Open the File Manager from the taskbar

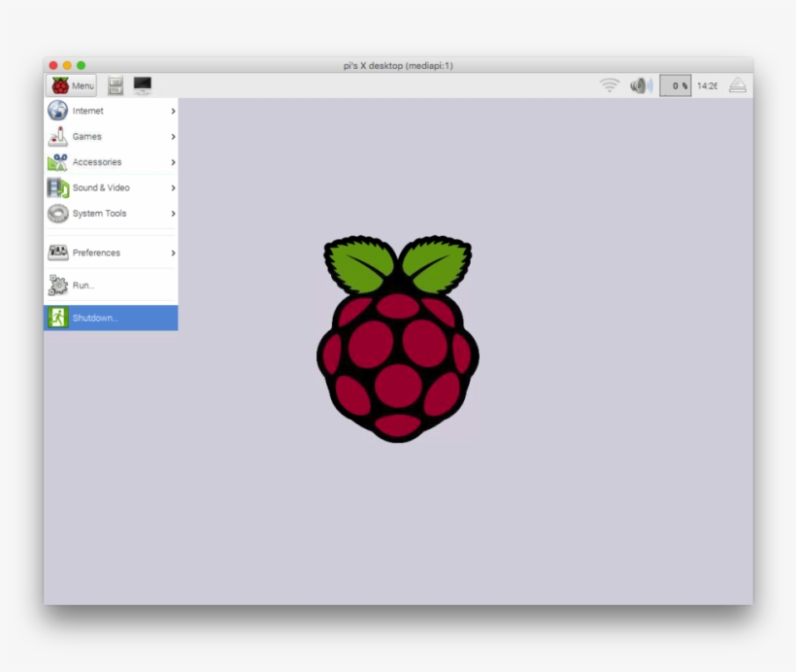(x=114, y=84)
